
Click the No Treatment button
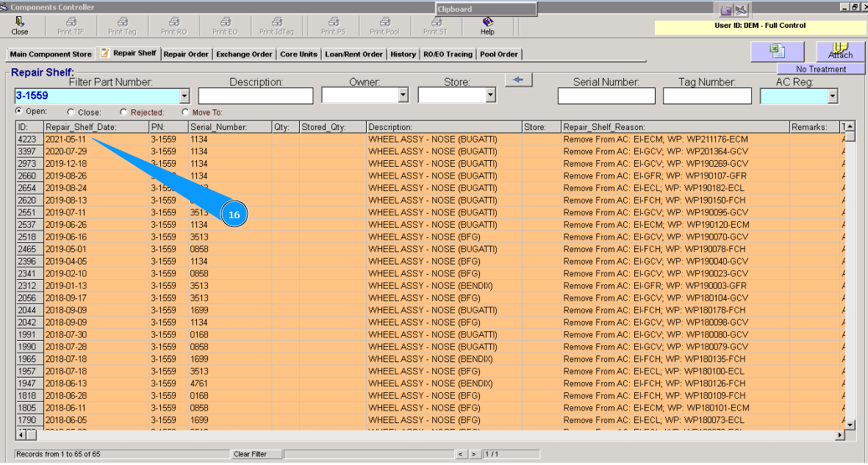821,68
